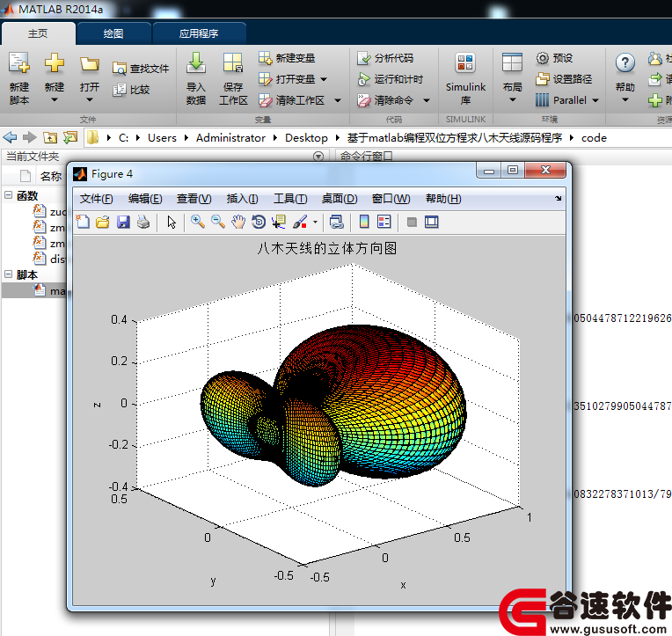This screenshot has width=672, height=636.
Task: Click New Figure icon in Figure 4 toolbar
Action: point(83,222)
